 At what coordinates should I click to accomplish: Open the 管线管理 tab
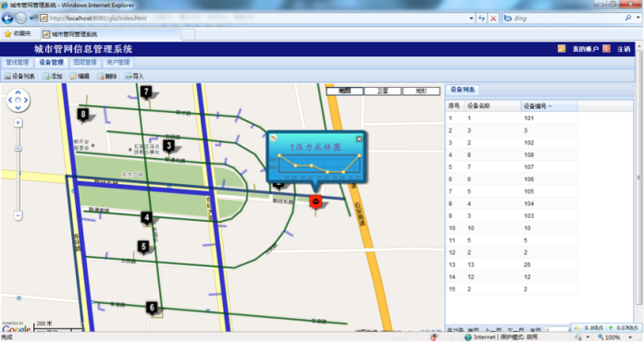tap(18, 62)
